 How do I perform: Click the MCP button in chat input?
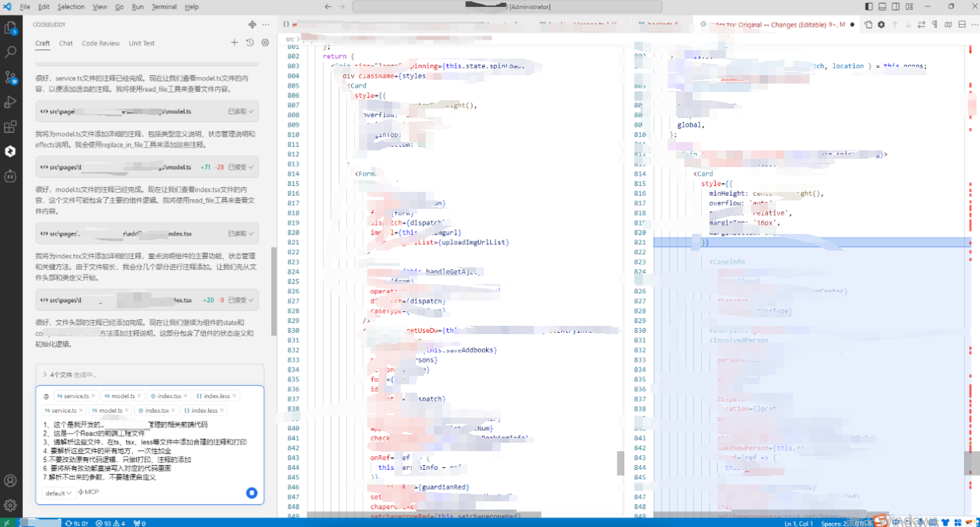pos(88,493)
